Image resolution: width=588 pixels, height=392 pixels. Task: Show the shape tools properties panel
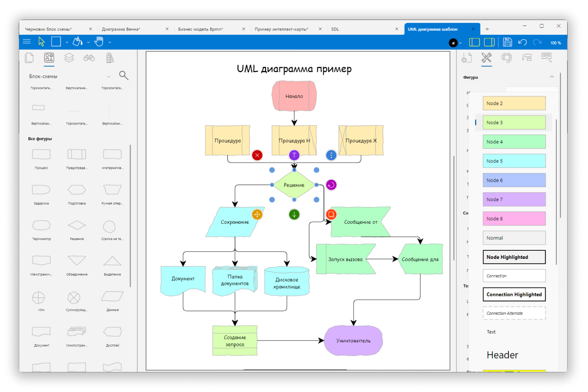click(x=486, y=58)
